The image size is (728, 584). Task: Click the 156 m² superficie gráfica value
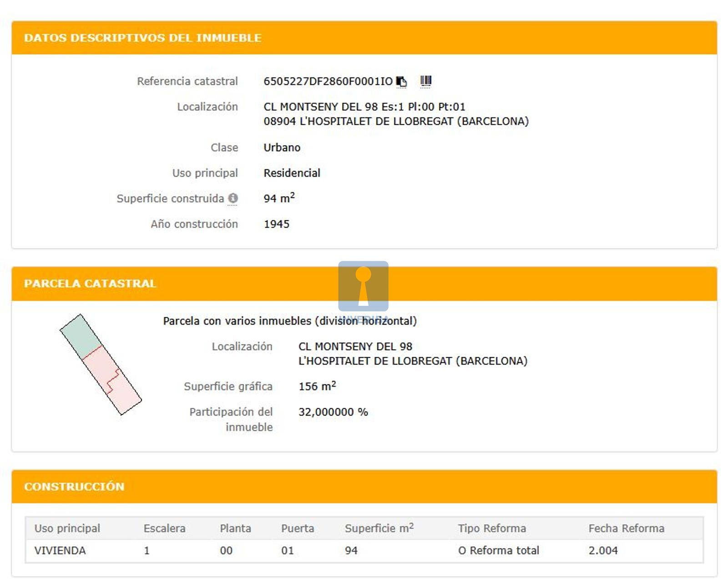click(x=317, y=386)
